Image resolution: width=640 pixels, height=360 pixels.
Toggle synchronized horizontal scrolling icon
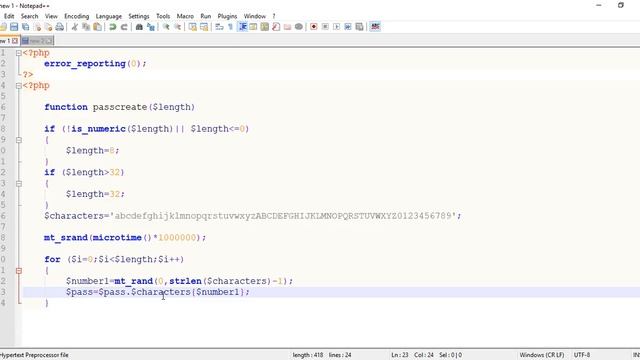pos(204,27)
